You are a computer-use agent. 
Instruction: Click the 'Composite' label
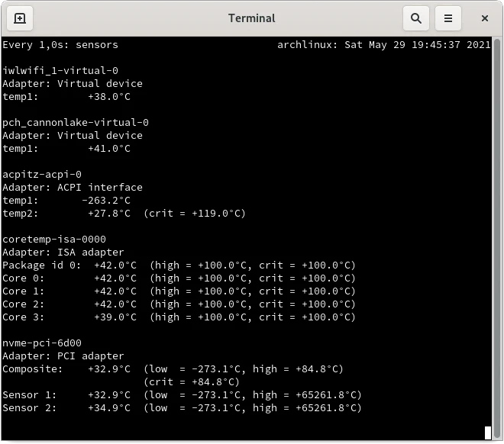tap(32, 369)
